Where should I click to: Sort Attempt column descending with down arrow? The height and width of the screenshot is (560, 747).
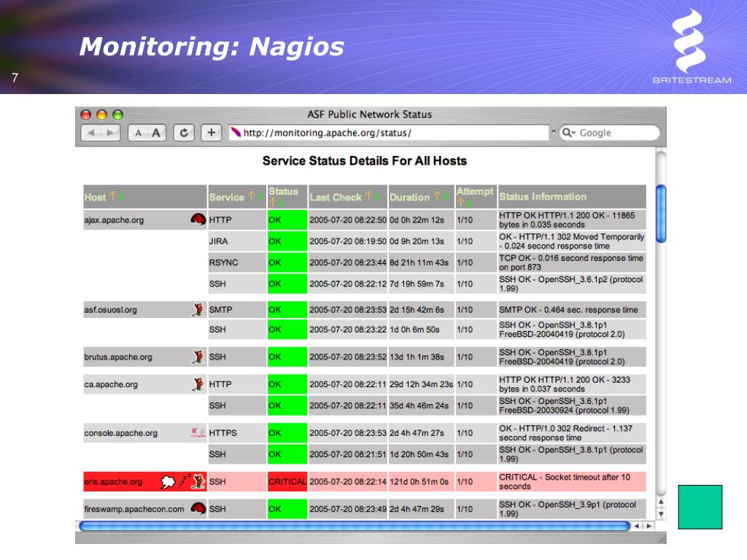pyautogui.click(x=469, y=203)
